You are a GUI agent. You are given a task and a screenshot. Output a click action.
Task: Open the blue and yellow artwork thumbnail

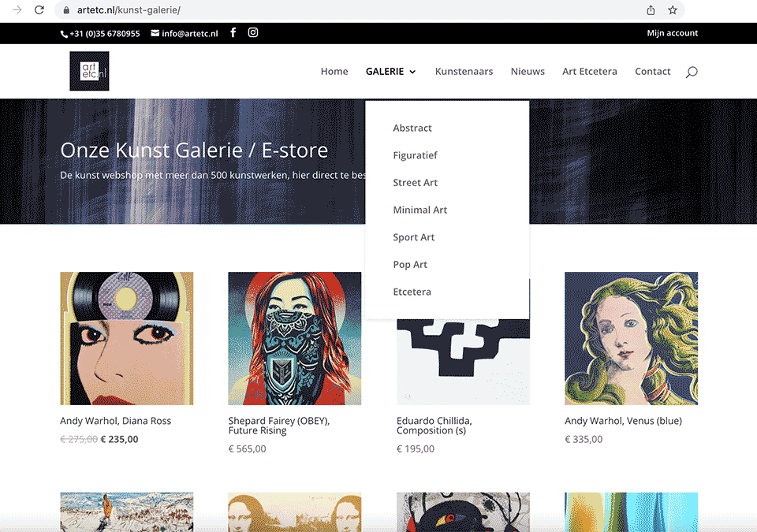[x=631, y=512]
